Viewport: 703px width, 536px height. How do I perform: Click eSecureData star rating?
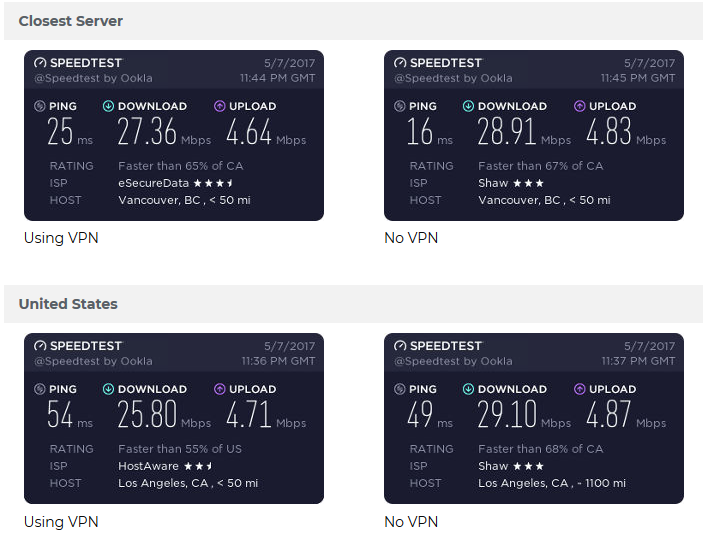pyautogui.click(x=213, y=183)
